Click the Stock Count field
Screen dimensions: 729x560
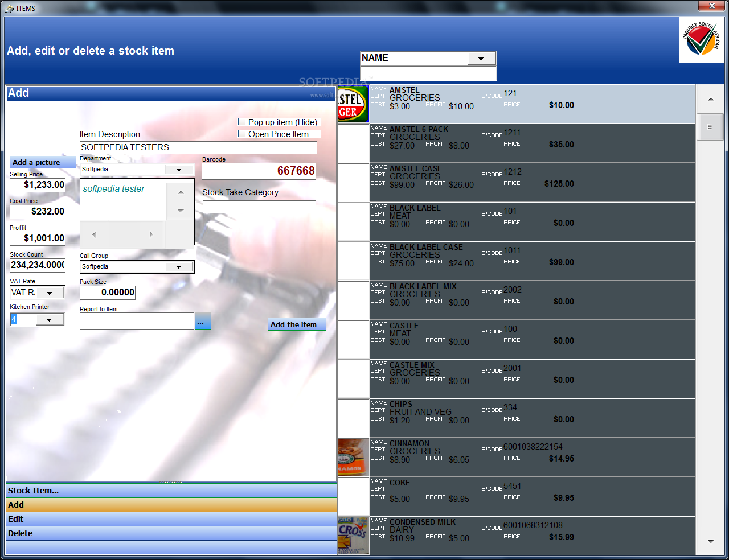pos(38,265)
